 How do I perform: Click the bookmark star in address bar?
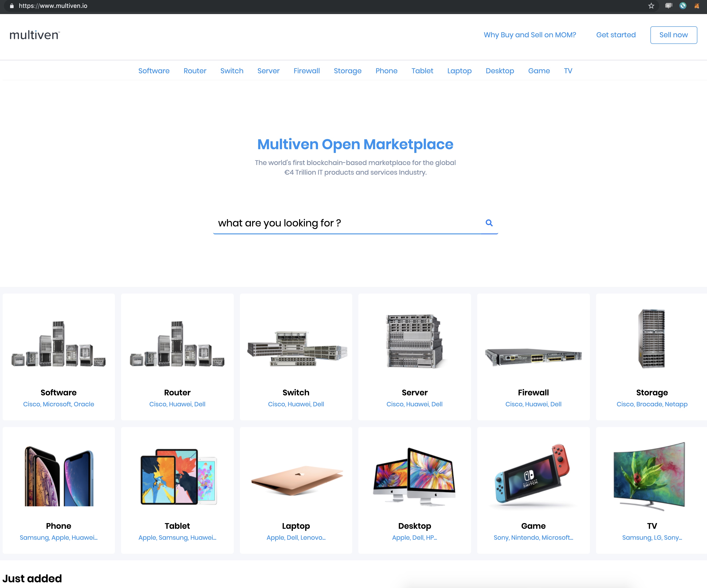tap(651, 6)
